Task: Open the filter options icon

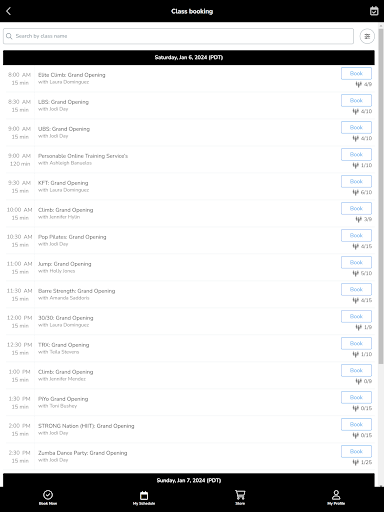Action: [367, 36]
